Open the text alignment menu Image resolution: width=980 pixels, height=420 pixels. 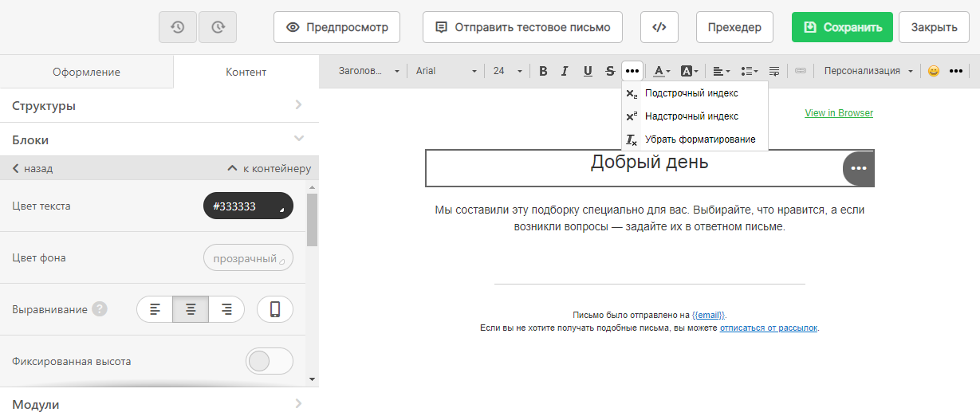click(722, 71)
